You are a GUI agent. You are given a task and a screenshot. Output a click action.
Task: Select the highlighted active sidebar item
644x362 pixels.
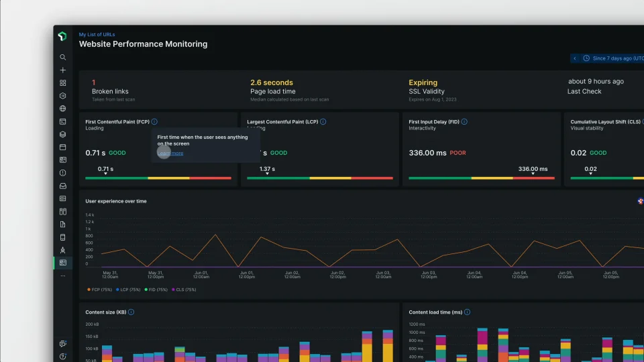63,263
